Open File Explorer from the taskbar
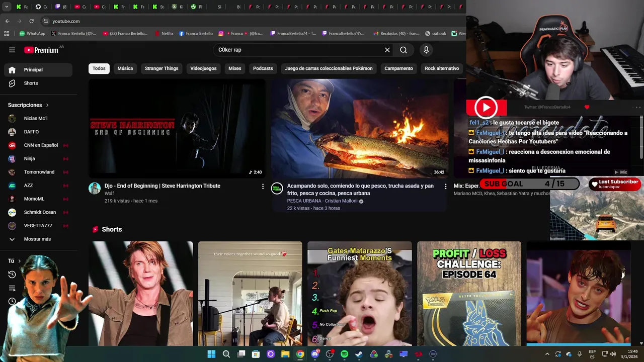This screenshot has height=362, width=644. point(285,354)
